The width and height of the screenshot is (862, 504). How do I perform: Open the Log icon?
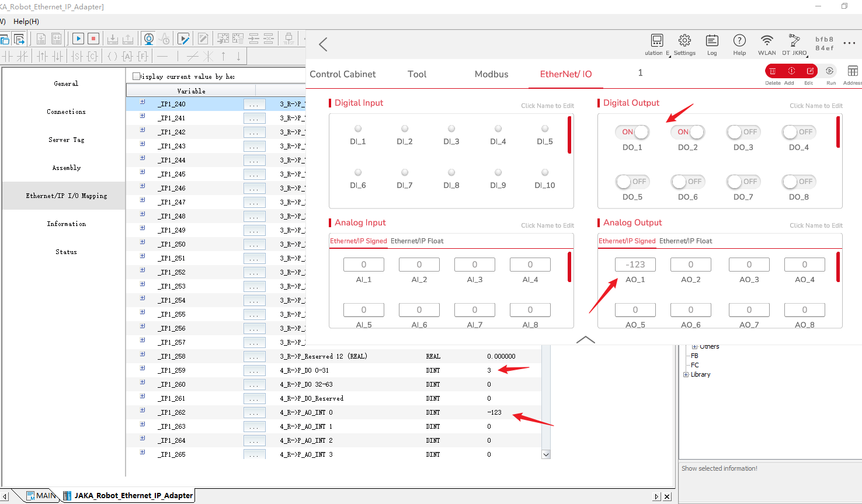coord(712,41)
